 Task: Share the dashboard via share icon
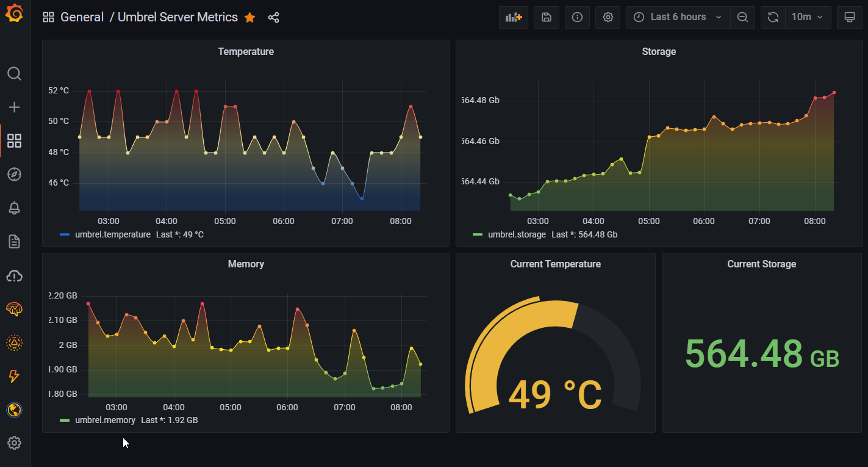coord(273,18)
